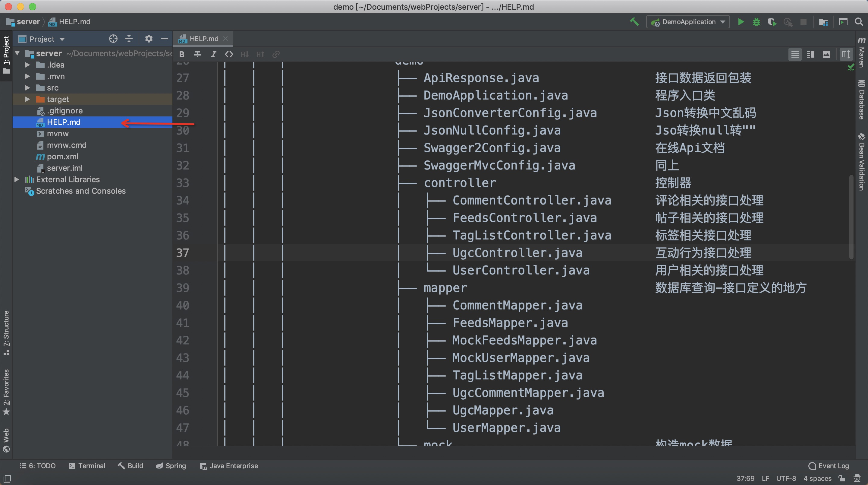Open the TODO tool window

point(38,466)
